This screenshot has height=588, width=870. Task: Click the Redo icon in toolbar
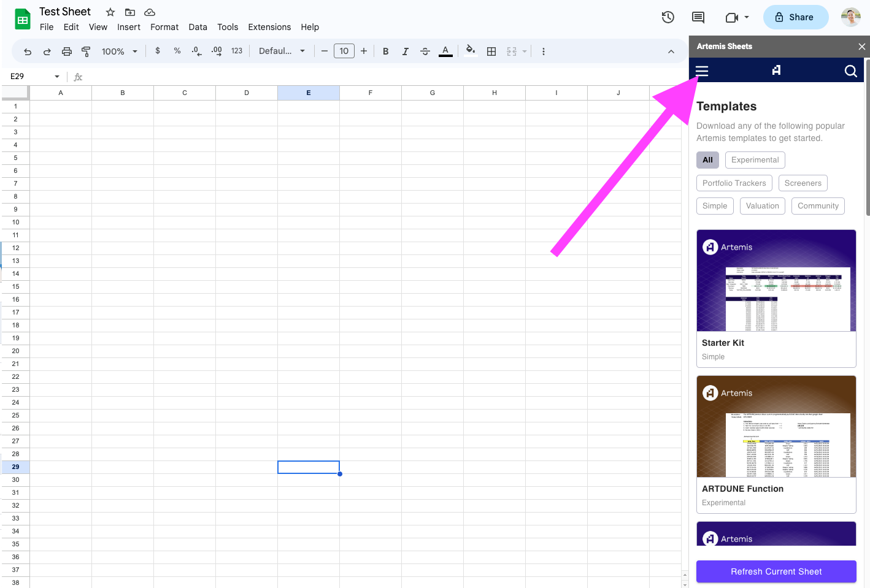pos(47,52)
